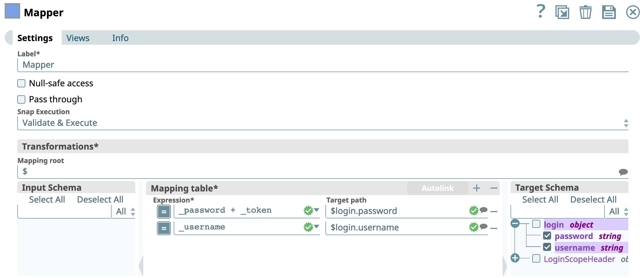This screenshot has width=644, height=278.
Task: Open the help question mark icon
Action: [541, 12]
